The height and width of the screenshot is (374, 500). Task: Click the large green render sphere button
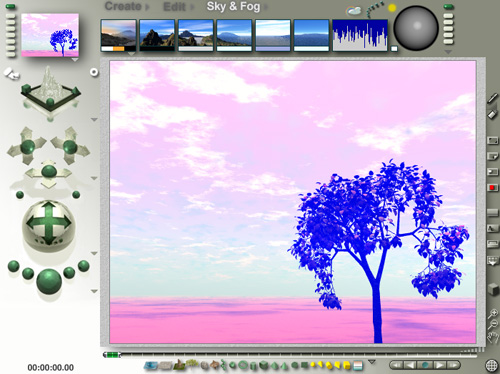(49, 282)
